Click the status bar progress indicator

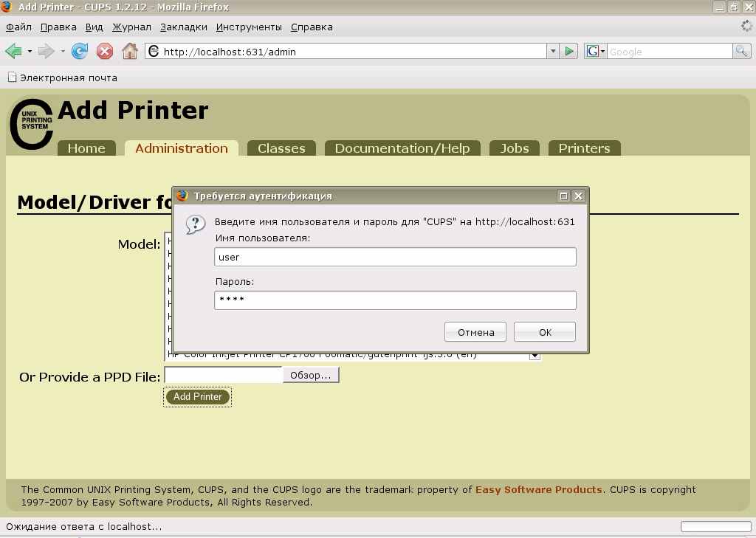716,526
